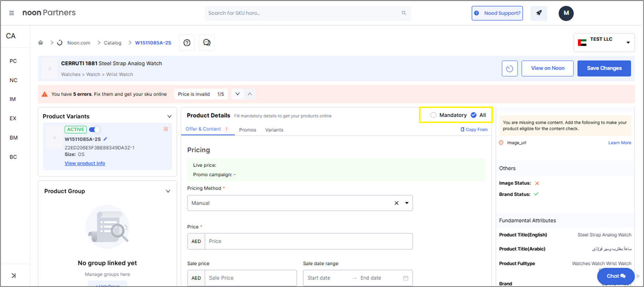Screen dimensions: 644x287
Task: Click the product thumbnail in header
Action: pyautogui.click(x=49, y=69)
